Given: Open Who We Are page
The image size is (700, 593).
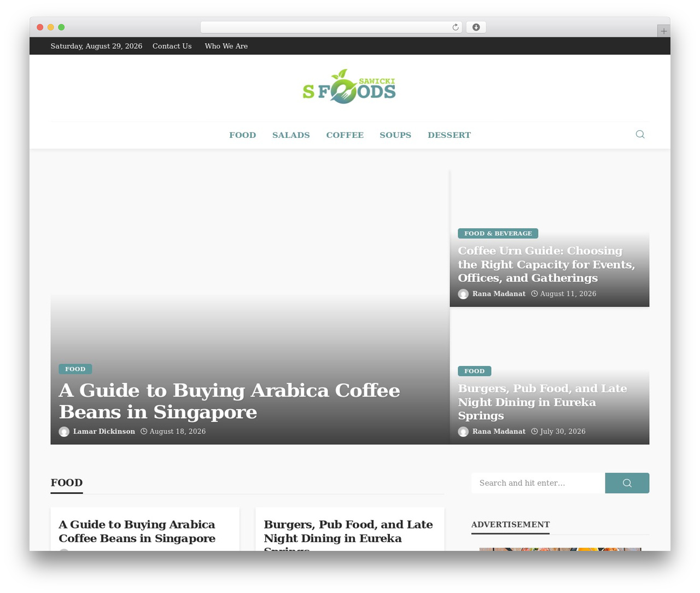Looking at the screenshot, I should [226, 46].
